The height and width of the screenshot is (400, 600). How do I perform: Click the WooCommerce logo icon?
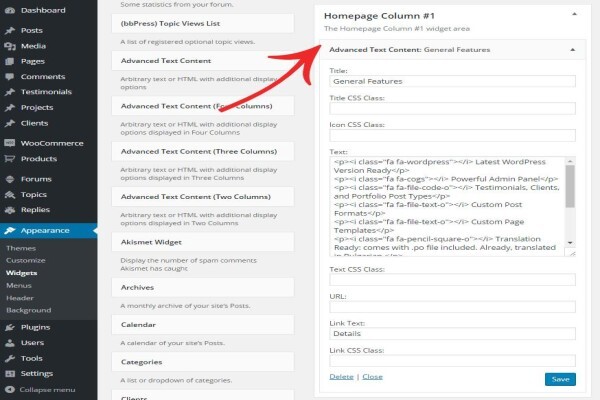pos(10,143)
